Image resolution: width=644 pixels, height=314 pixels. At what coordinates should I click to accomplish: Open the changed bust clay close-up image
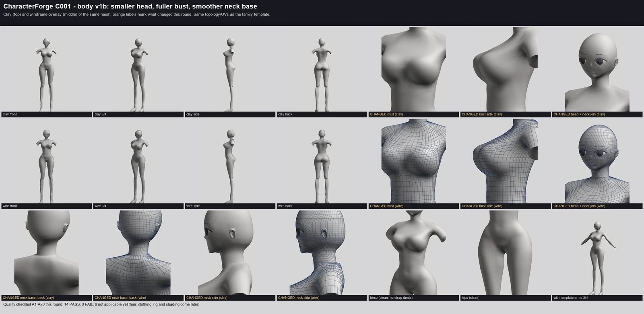point(414,69)
